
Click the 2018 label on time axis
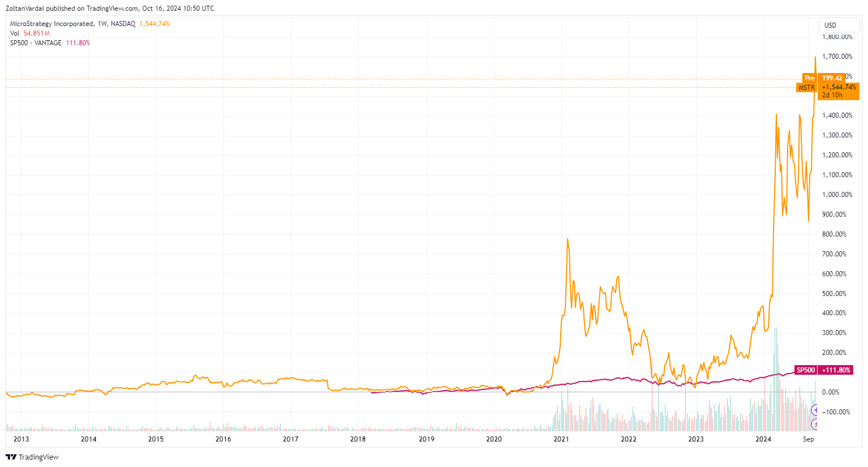(x=358, y=439)
